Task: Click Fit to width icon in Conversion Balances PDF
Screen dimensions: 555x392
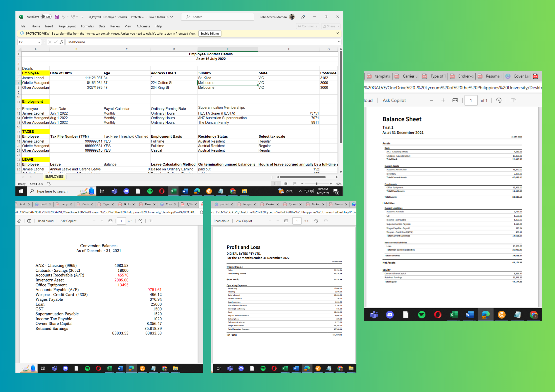Action: point(110,221)
